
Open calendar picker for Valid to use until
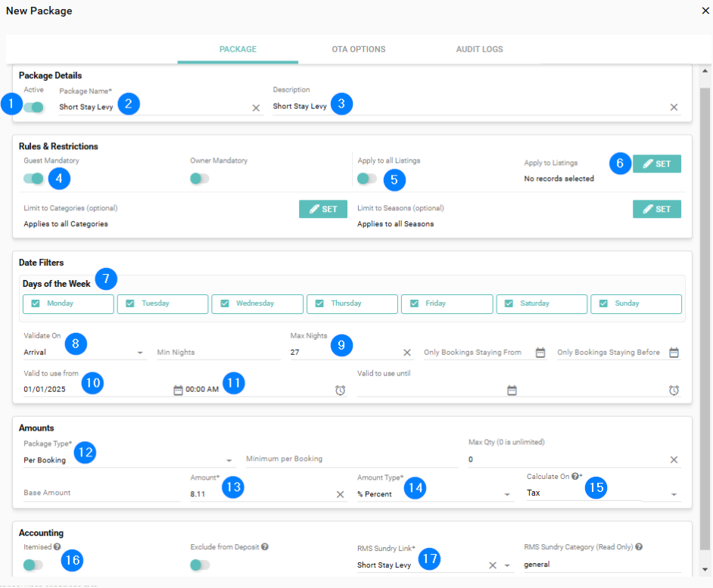point(512,390)
